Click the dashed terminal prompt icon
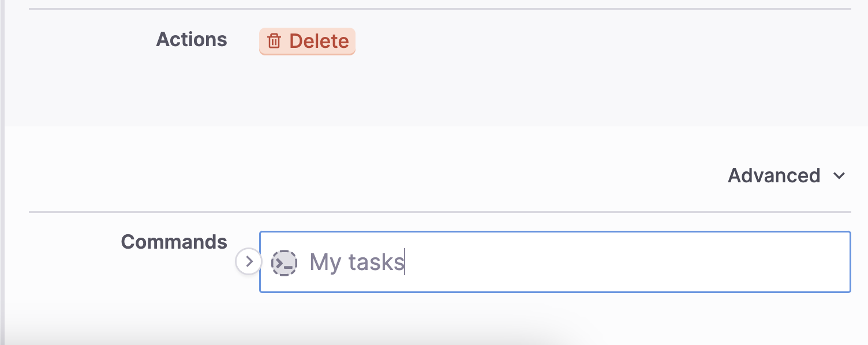868x345 pixels. (x=285, y=262)
